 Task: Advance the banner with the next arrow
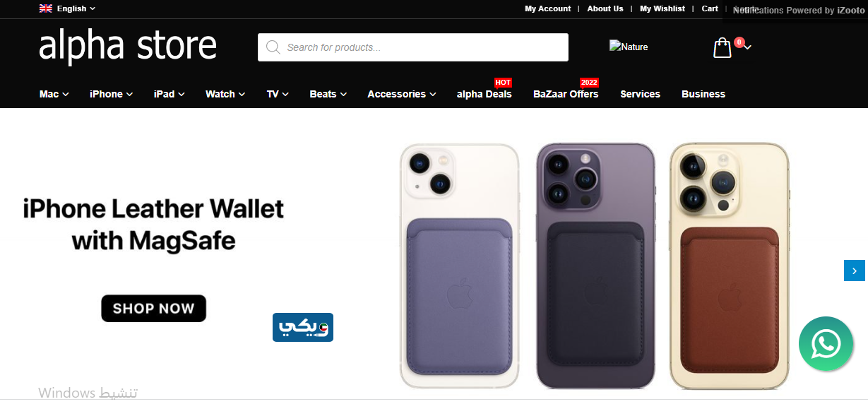[x=855, y=271]
